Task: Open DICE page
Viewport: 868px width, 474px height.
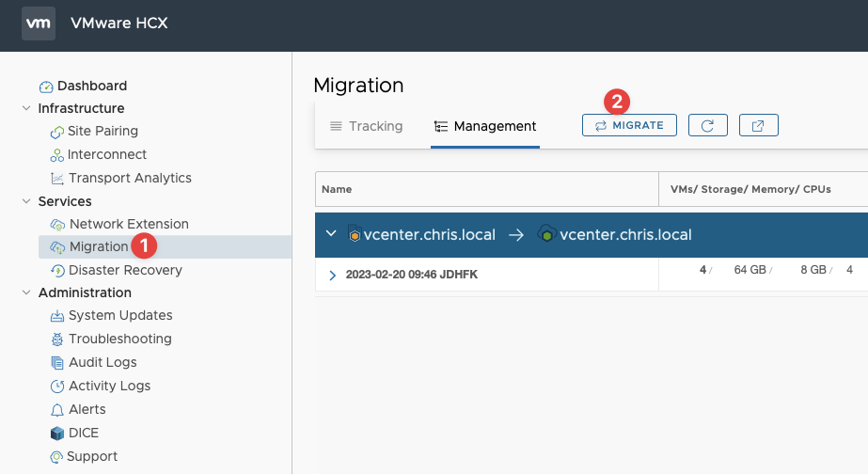Action: [84, 433]
